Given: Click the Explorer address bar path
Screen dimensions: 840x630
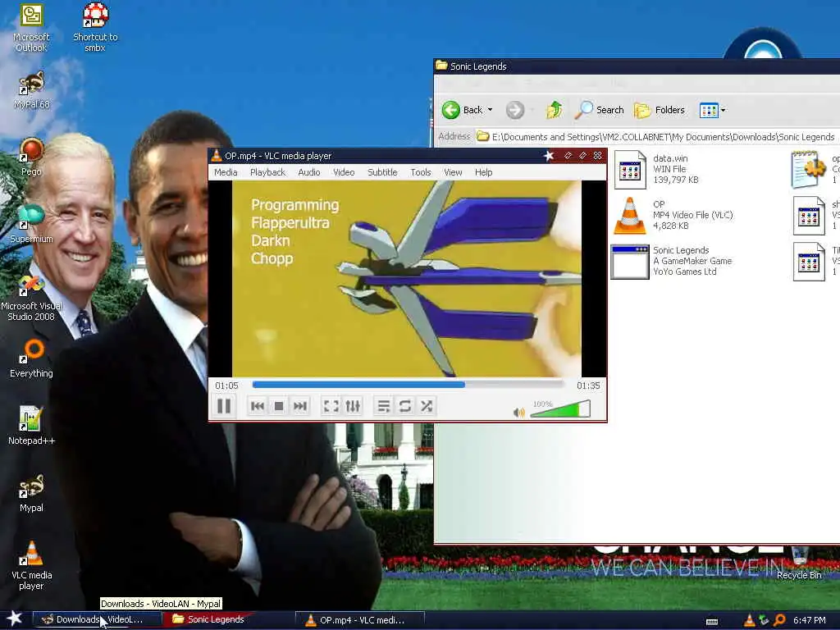Looking at the screenshot, I should tap(663, 137).
